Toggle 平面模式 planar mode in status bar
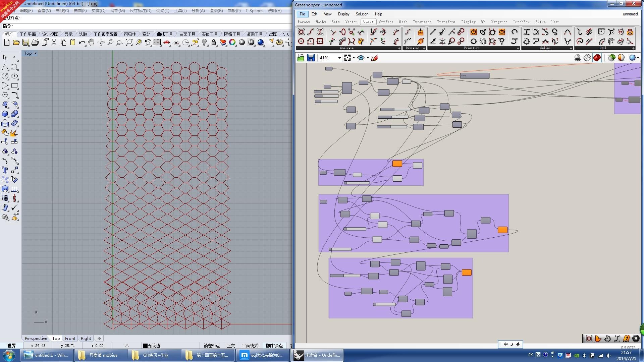 [x=250, y=346]
